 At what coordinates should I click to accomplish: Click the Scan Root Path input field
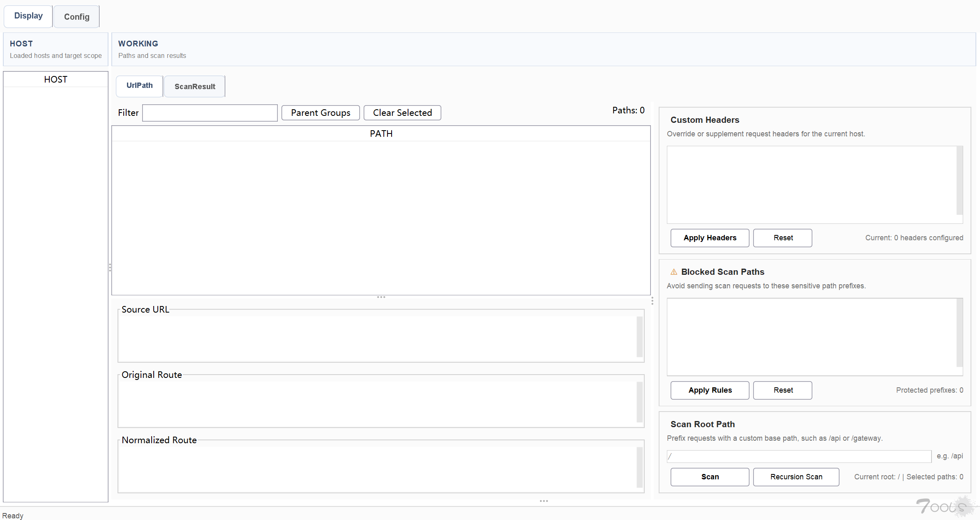[799, 456]
